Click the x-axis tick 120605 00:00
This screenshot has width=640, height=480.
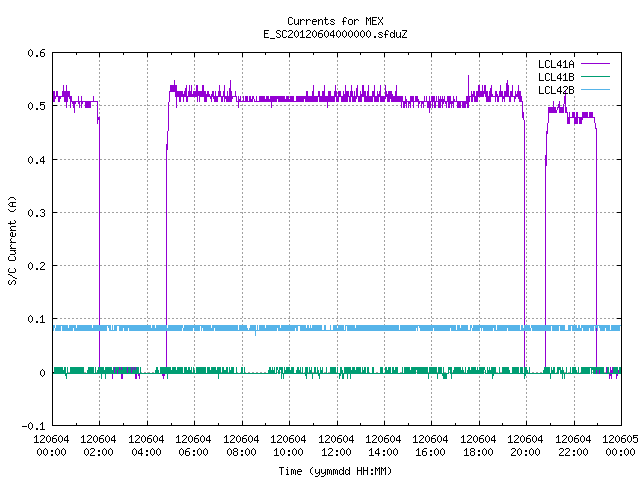pos(620,446)
